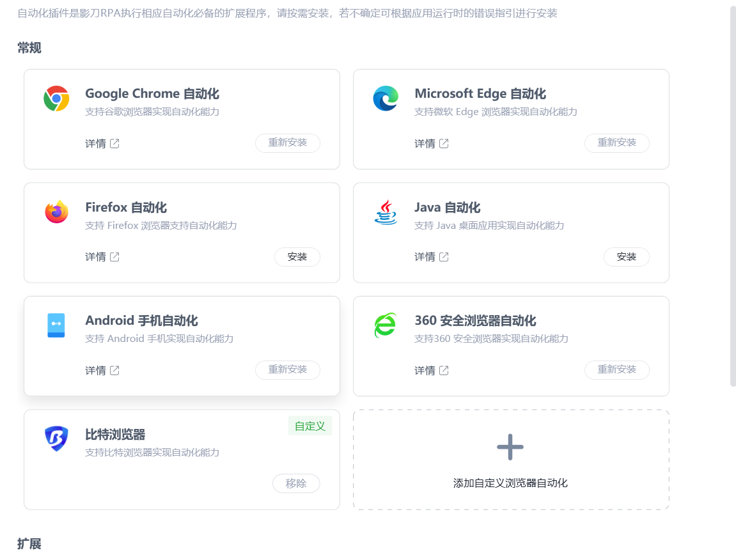Reinstall Android 手机自动化 plugin
Image resolution: width=736 pixels, height=560 pixels.
point(288,370)
